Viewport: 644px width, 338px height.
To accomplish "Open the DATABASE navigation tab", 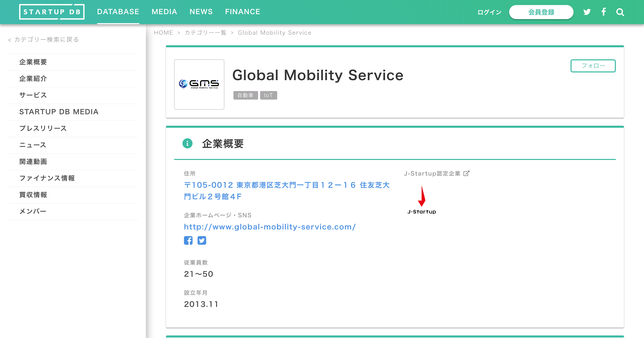I will pos(118,12).
